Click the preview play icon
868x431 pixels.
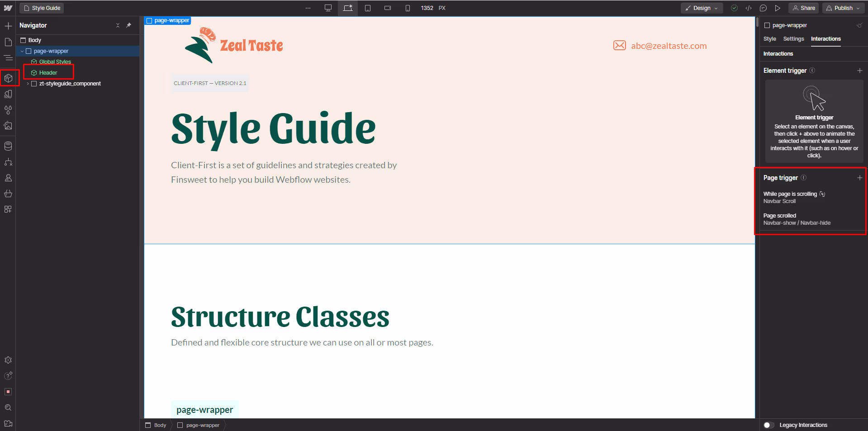778,8
